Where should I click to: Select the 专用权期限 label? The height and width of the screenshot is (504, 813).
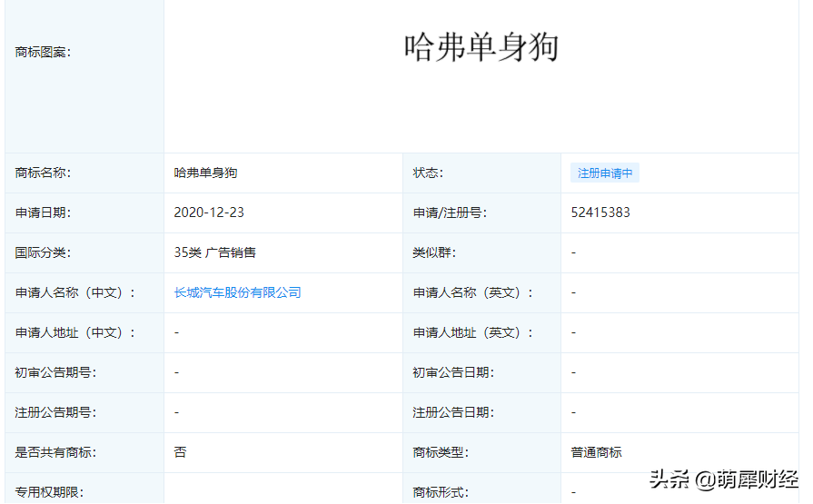pos(49,492)
